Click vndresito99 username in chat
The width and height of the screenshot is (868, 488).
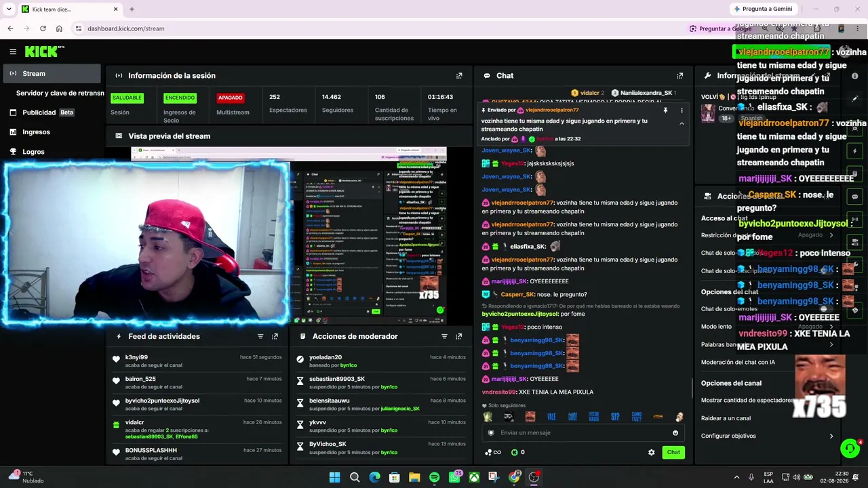tap(499, 392)
